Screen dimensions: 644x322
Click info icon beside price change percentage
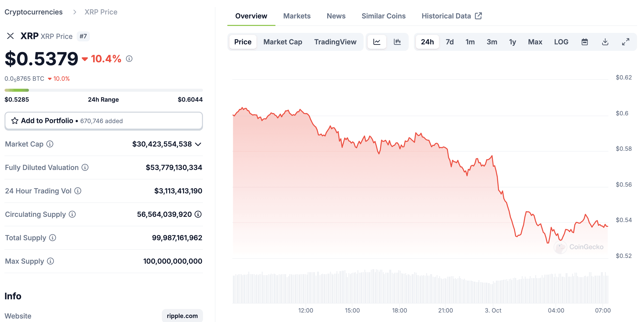(x=129, y=59)
